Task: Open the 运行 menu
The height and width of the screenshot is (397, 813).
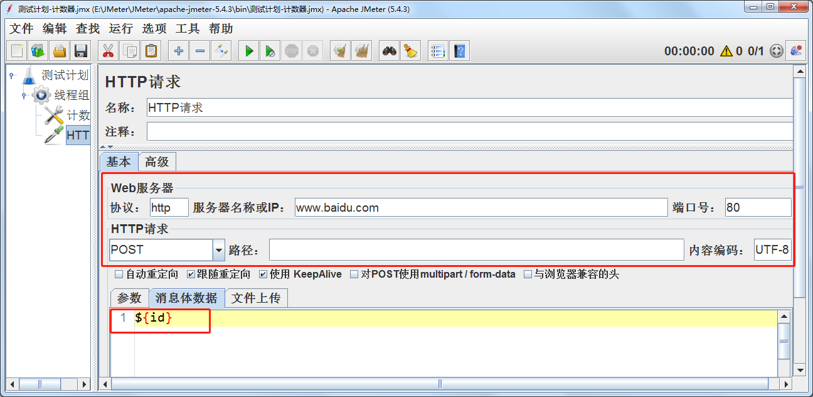Action: (x=121, y=29)
